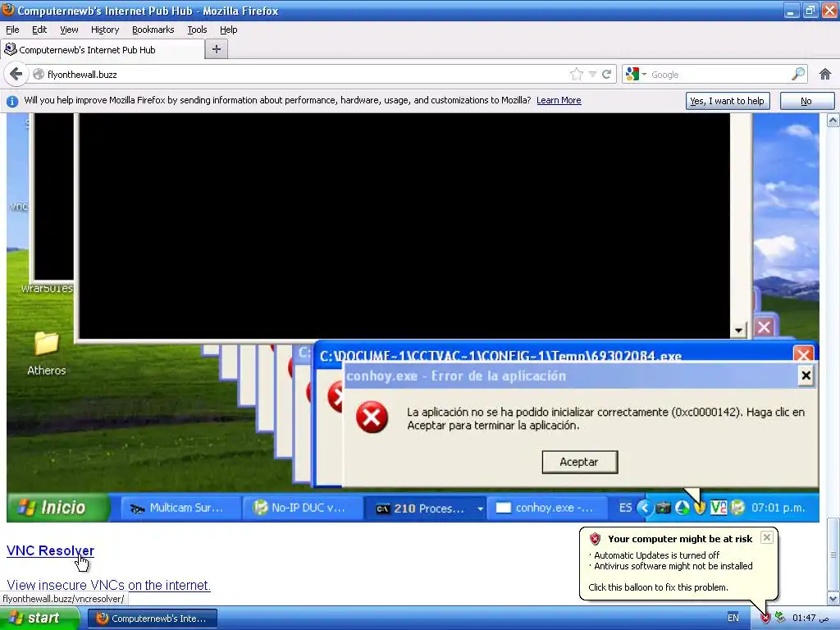
Task: Close the security warning balloon
Action: (x=767, y=537)
